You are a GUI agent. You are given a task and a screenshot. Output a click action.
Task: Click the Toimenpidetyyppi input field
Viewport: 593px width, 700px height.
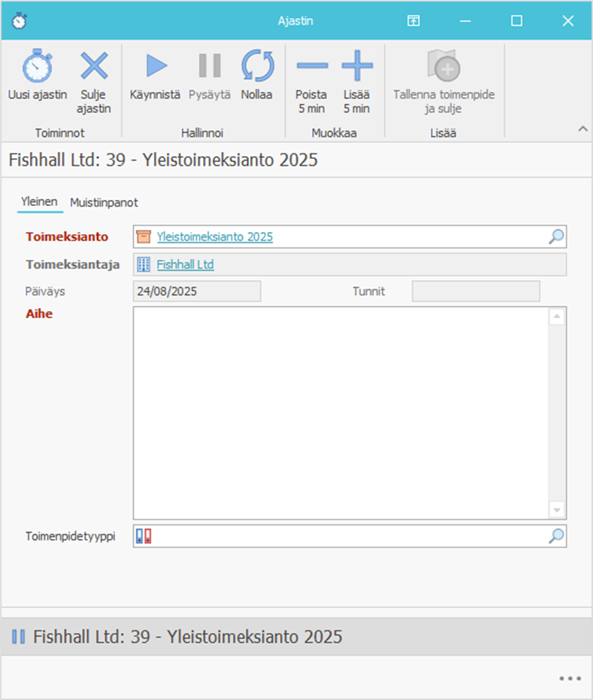pos(349,536)
